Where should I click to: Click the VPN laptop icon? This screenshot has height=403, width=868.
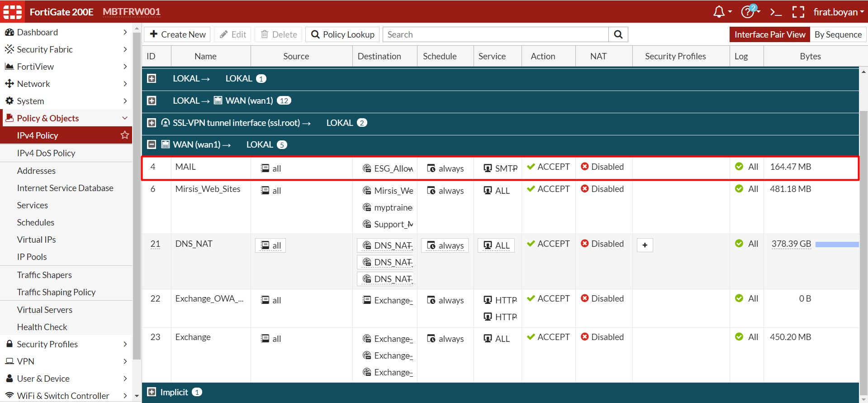tap(9, 361)
